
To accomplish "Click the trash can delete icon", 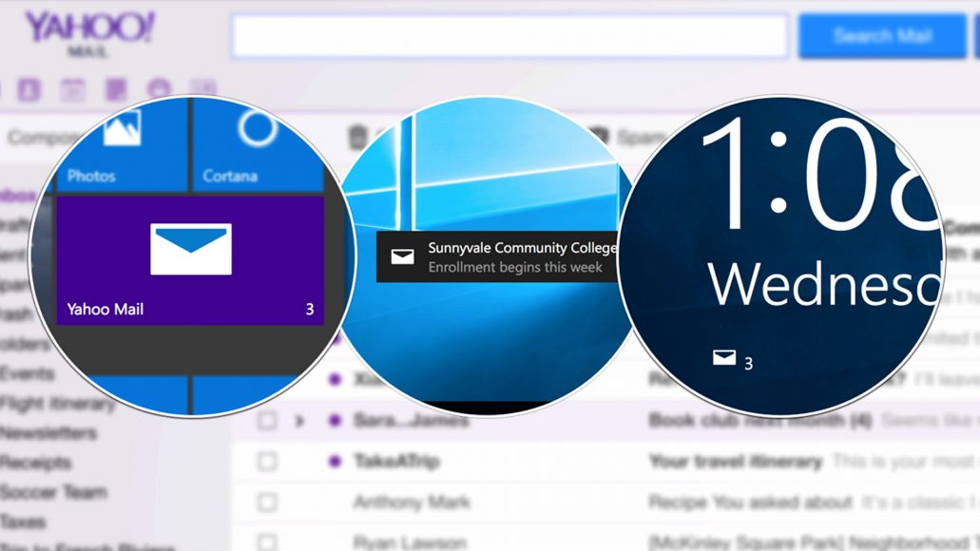I will click(x=357, y=138).
